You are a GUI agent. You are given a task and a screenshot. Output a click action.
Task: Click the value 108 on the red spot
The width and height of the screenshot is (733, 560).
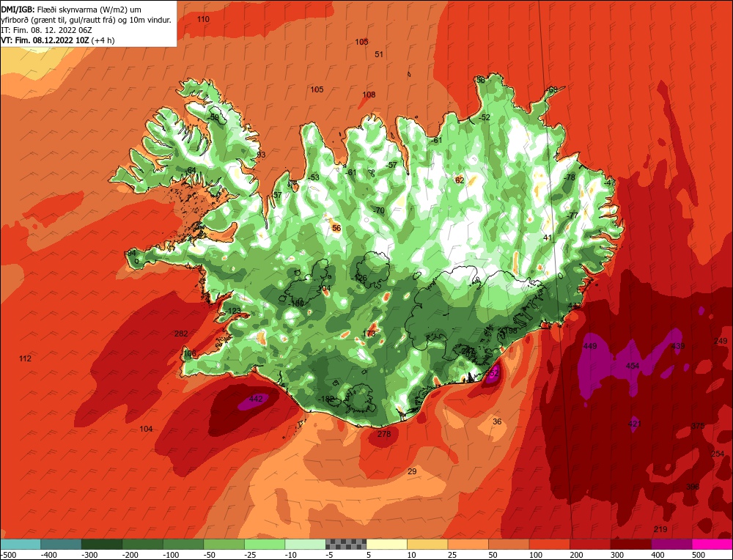[369, 95]
